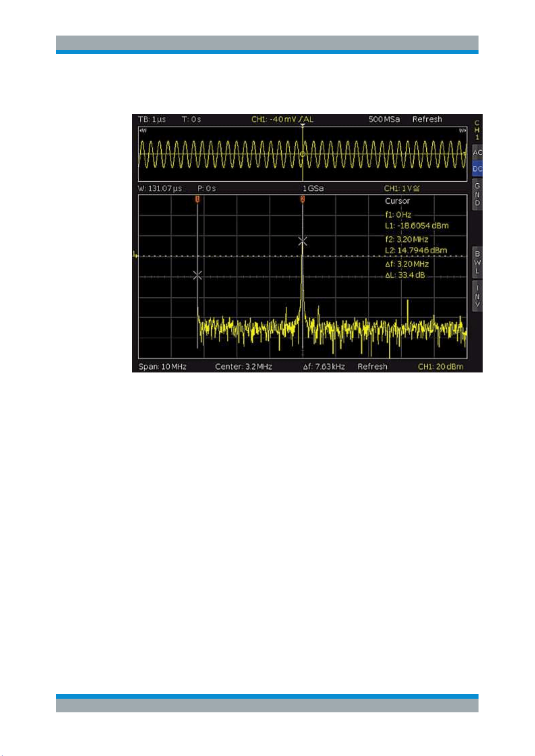The image size is (535, 756).
Task: Click the left window edge W marker
Action: click(143, 131)
